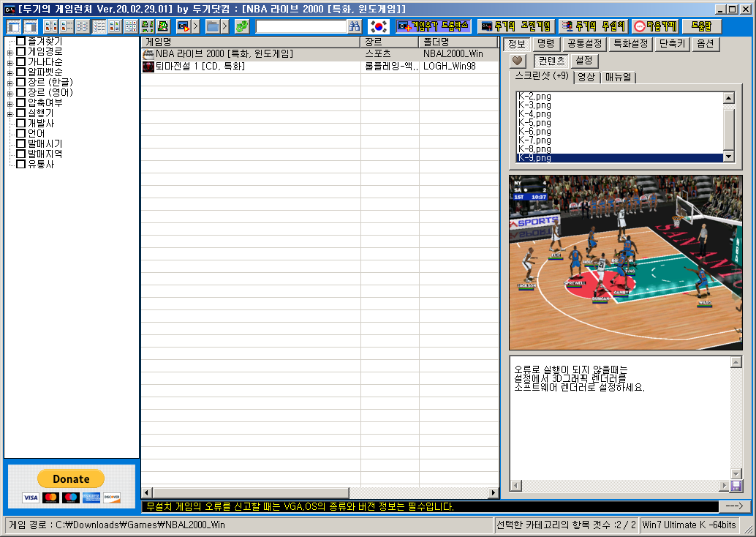Open 두기의 무설치 button
This screenshot has height=537, width=756.
click(594, 26)
